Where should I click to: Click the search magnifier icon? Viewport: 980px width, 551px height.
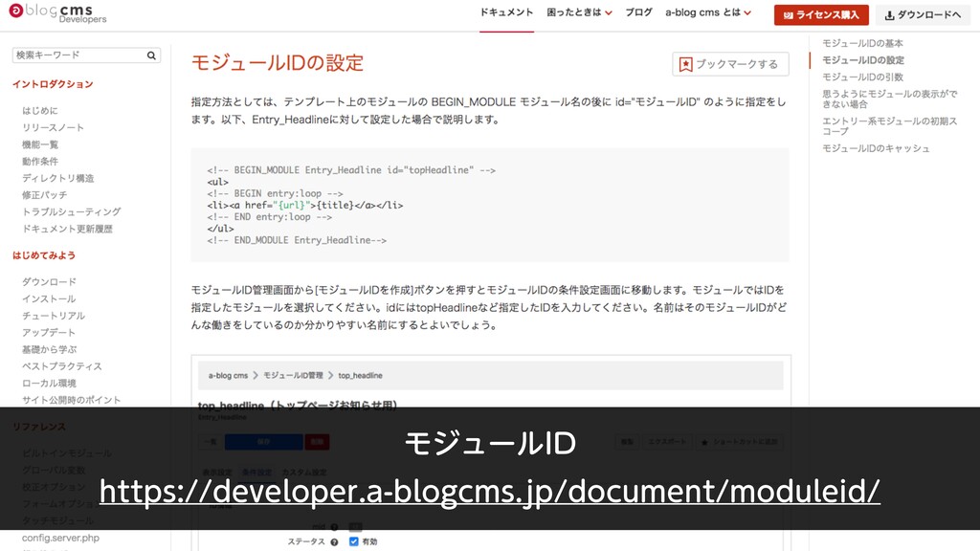tap(151, 55)
